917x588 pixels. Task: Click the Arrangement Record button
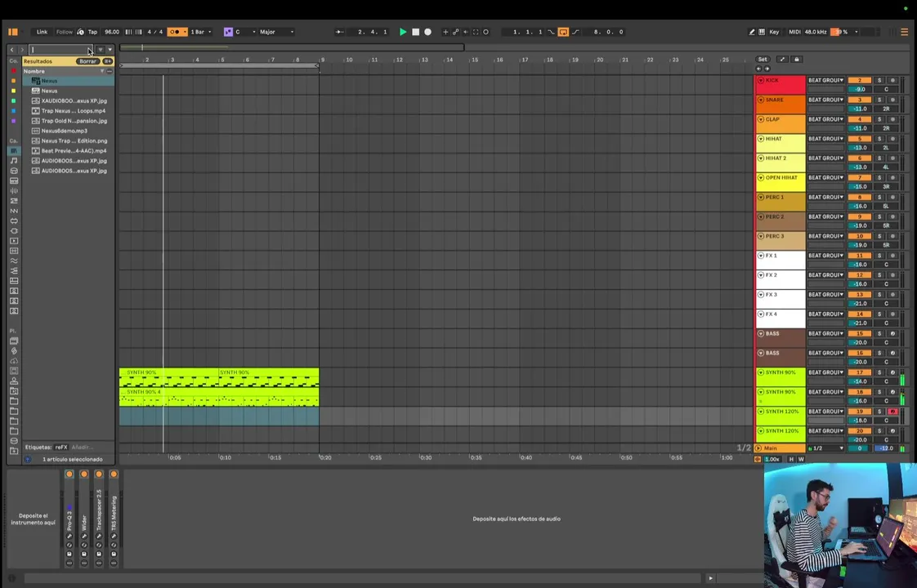point(427,32)
